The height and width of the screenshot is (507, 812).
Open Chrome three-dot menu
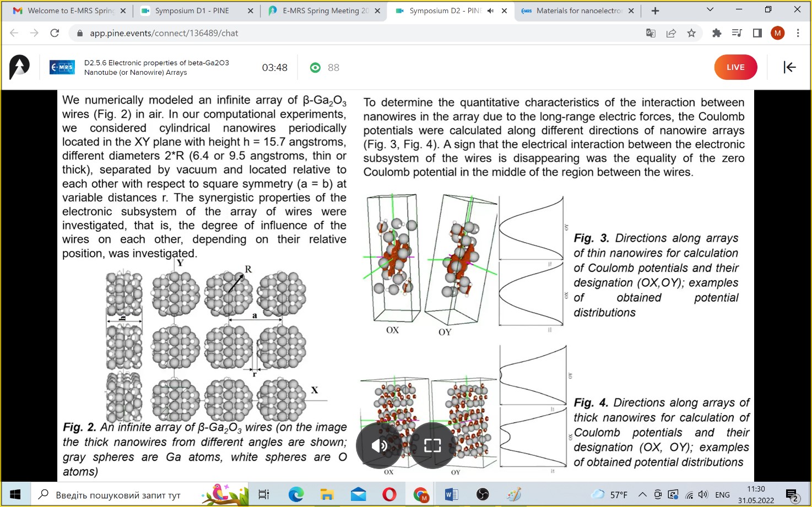798,33
